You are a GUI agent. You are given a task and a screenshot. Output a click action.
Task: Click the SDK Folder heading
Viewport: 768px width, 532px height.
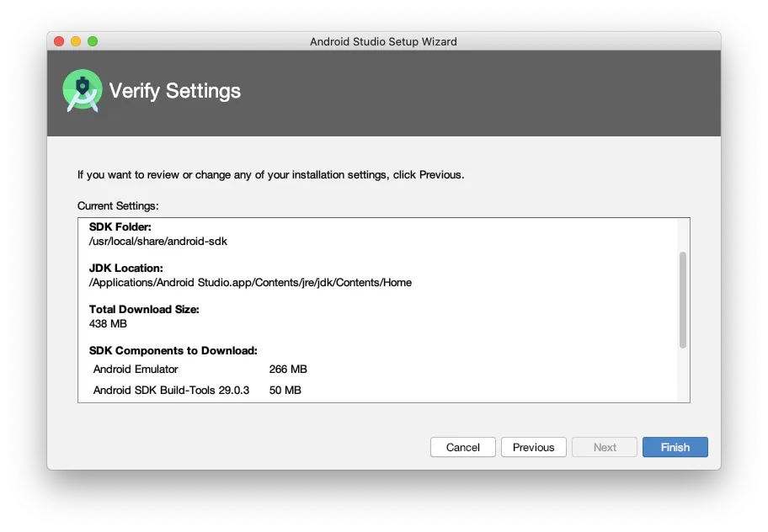click(120, 226)
